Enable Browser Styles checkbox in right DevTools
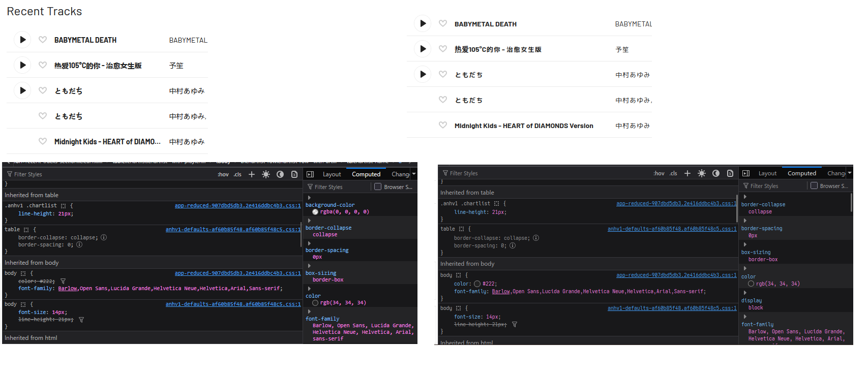Viewport: 868px width, 375px height. [814, 185]
